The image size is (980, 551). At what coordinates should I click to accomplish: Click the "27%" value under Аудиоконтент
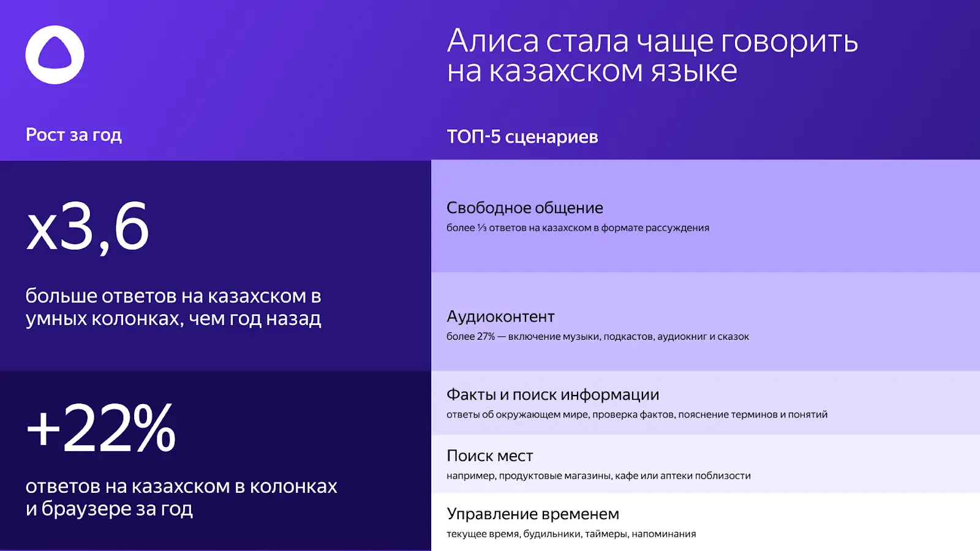coord(486,337)
